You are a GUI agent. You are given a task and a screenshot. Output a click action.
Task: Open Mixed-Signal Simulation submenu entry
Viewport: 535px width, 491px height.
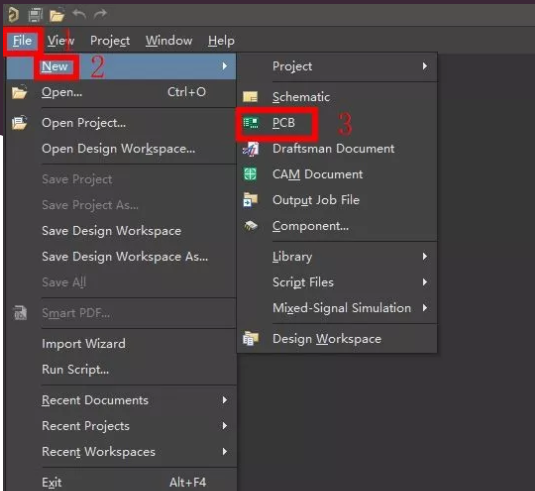click(x=337, y=308)
